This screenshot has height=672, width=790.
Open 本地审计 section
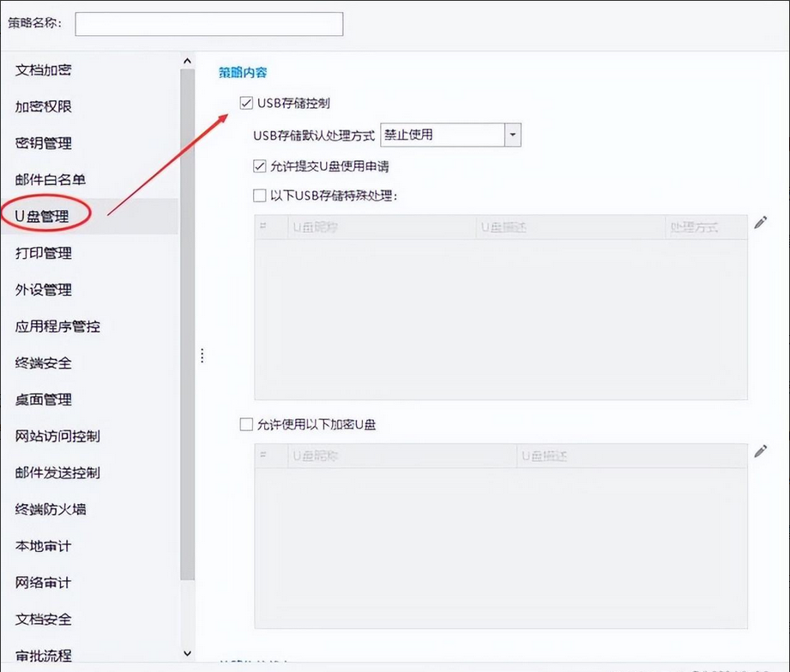point(44,546)
